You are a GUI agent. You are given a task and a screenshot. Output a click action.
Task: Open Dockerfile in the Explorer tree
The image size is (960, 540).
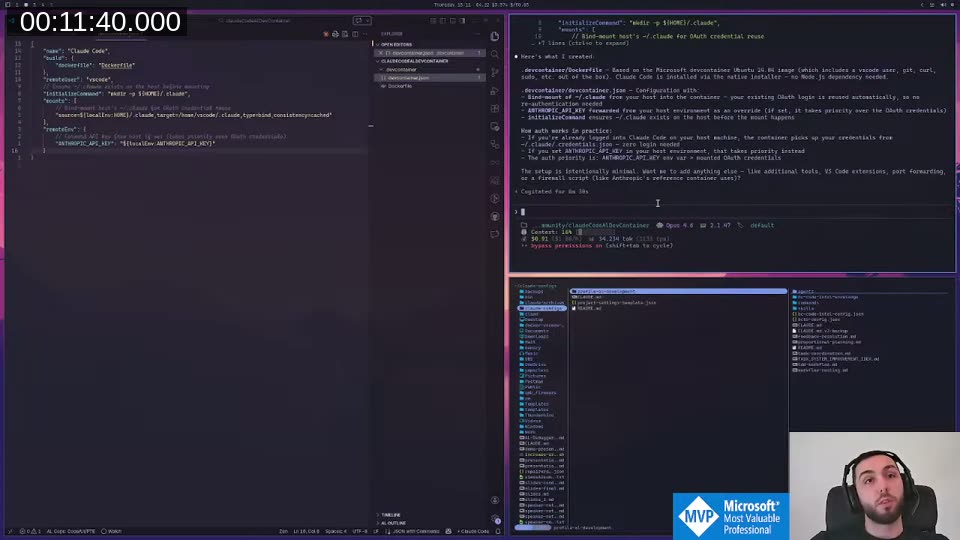(x=429, y=86)
